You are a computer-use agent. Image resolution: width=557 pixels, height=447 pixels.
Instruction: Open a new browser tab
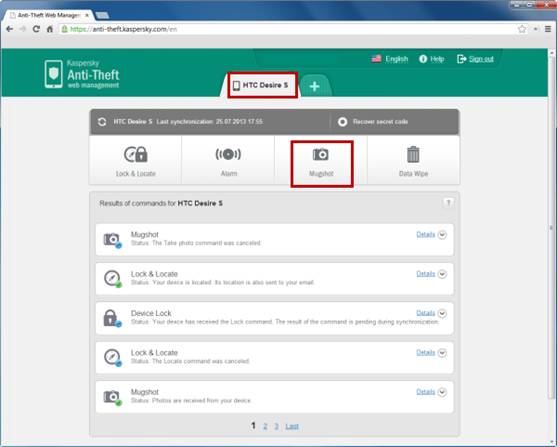click(102, 15)
